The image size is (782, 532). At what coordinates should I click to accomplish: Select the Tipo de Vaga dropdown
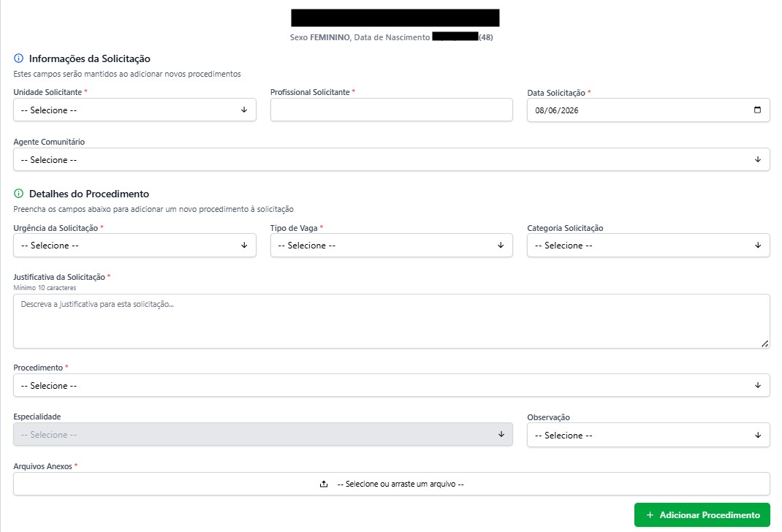click(x=392, y=246)
